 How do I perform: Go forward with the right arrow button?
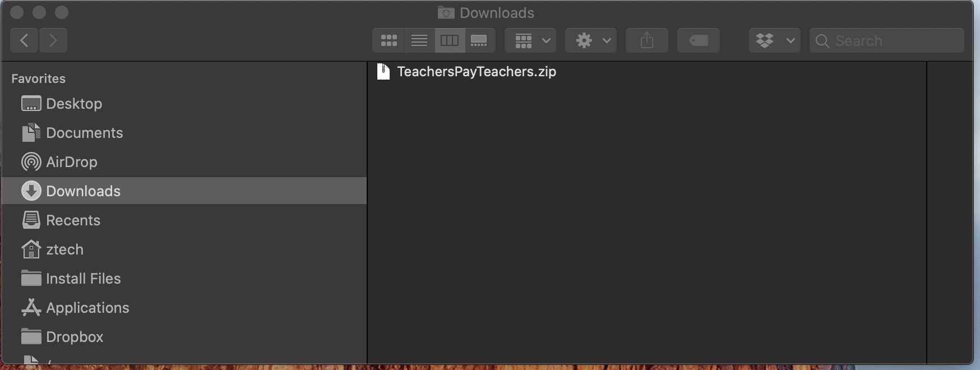pyautogui.click(x=53, y=40)
